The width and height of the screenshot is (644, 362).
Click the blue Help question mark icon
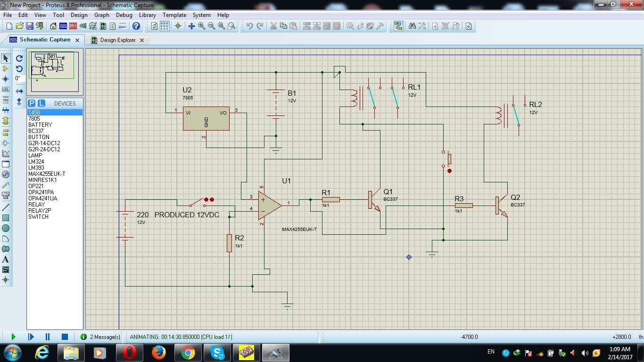coord(136,26)
